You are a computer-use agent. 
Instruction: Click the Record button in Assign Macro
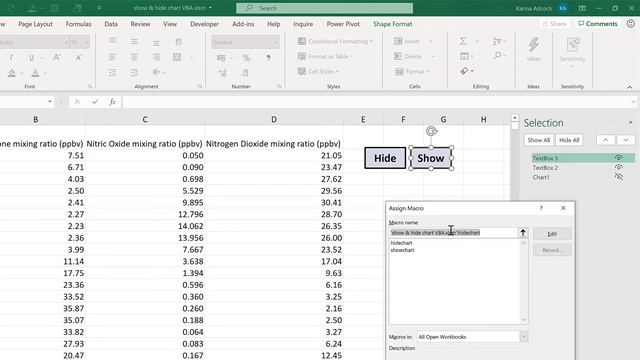[552, 250]
